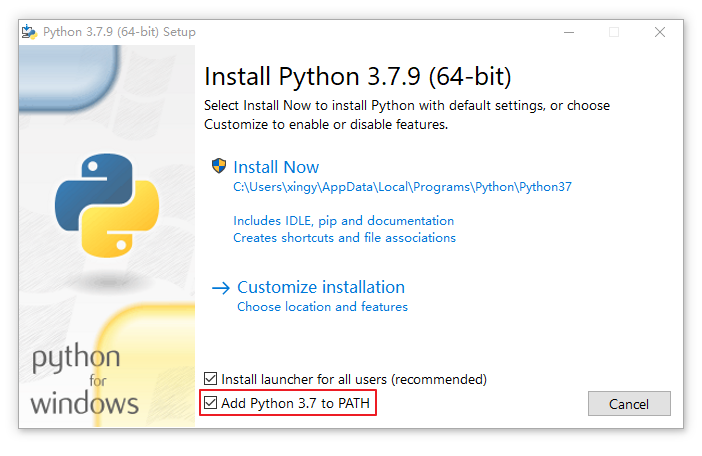Uncheck Add Python 3.7 to PATH

coord(210,404)
